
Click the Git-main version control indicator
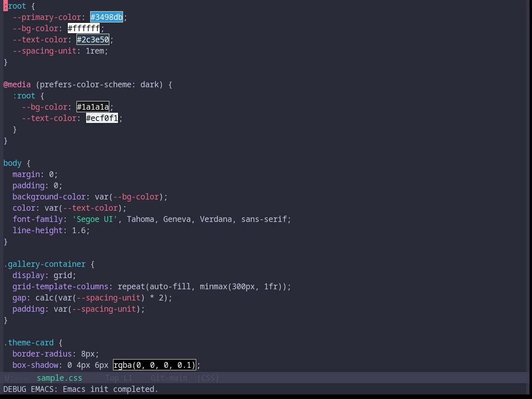pyautogui.click(x=169, y=378)
